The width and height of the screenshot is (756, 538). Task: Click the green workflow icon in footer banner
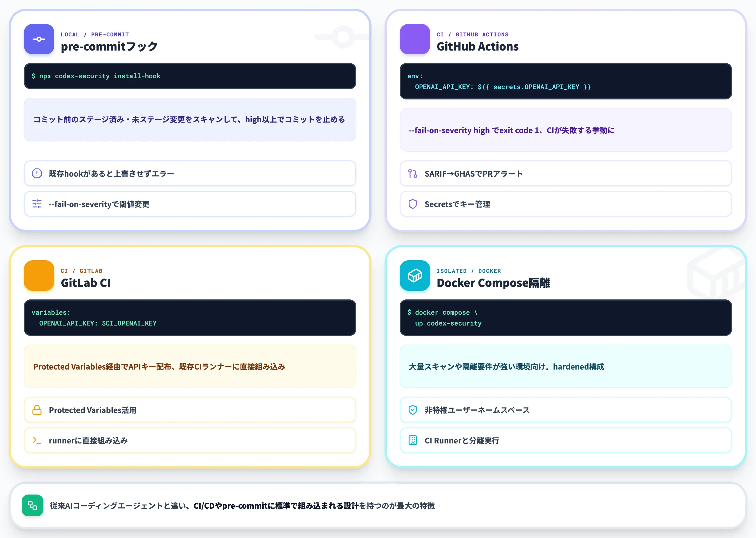click(32, 505)
